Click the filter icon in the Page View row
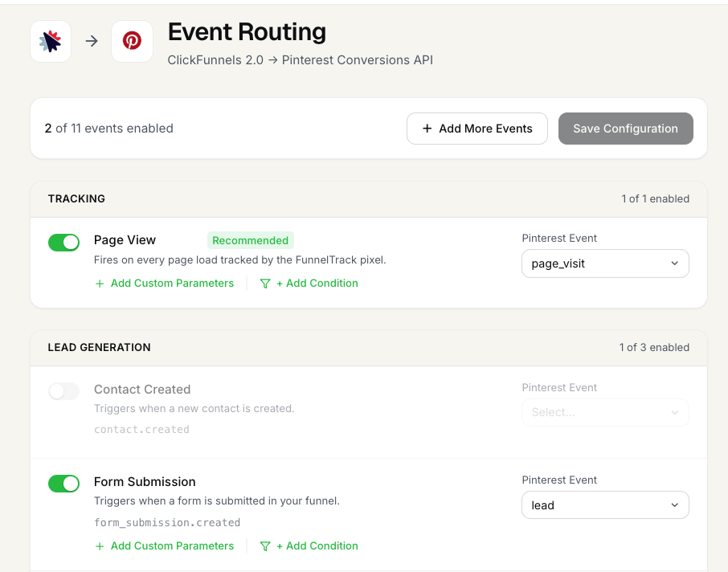Screen dimensions: 728x572 pos(264,284)
